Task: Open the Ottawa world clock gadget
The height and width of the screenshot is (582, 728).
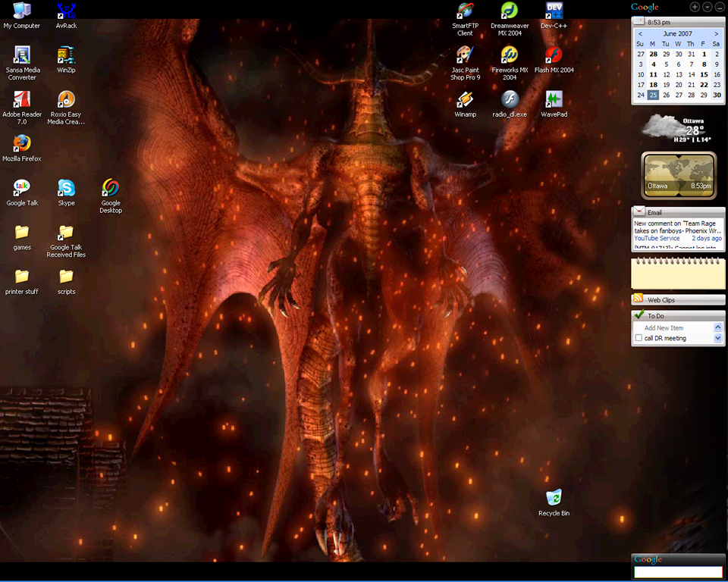Action: pos(679,175)
